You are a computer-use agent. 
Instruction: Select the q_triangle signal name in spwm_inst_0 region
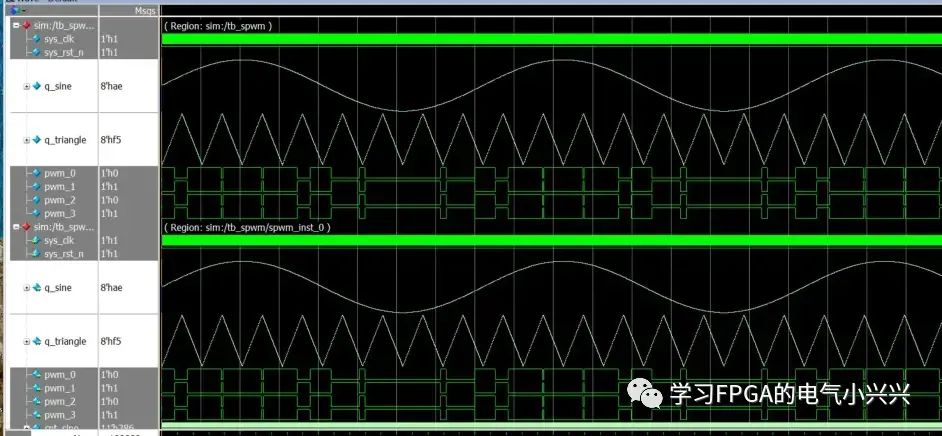pos(65,341)
